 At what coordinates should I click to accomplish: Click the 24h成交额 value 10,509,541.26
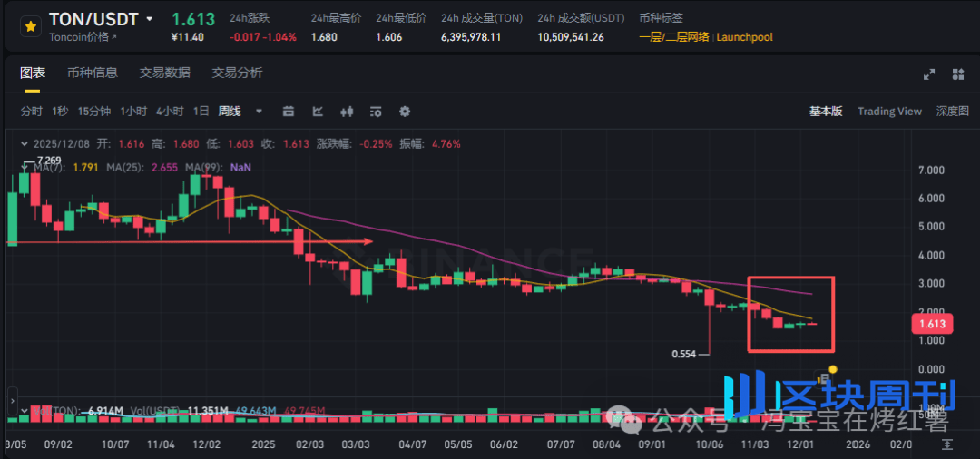(x=571, y=37)
